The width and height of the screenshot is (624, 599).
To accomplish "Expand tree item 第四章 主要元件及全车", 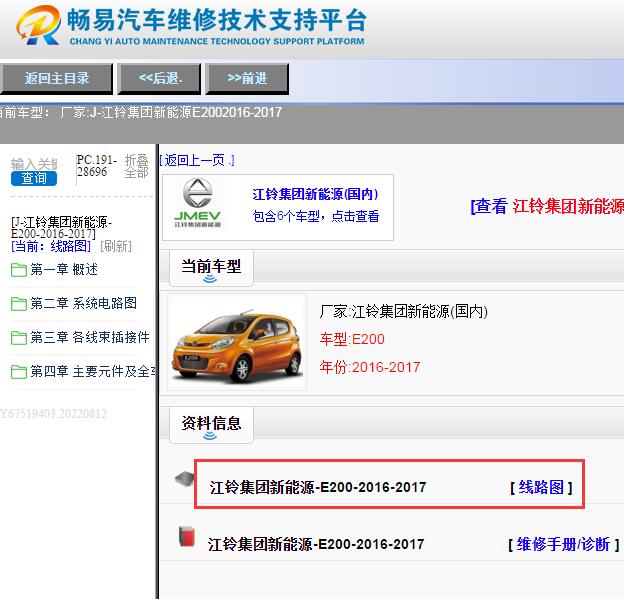I will click(x=93, y=371).
